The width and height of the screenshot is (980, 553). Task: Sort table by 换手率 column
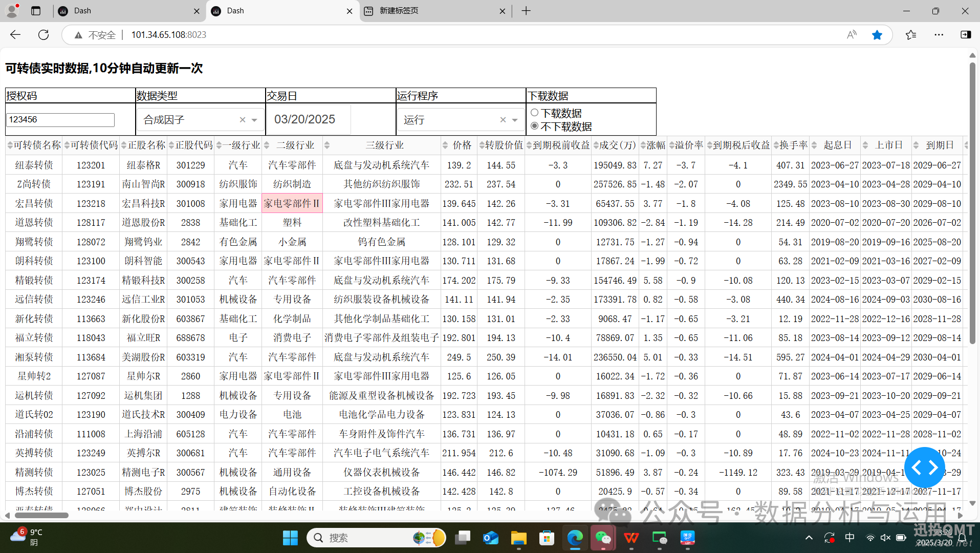pyautogui.click(x=776, y=146)
